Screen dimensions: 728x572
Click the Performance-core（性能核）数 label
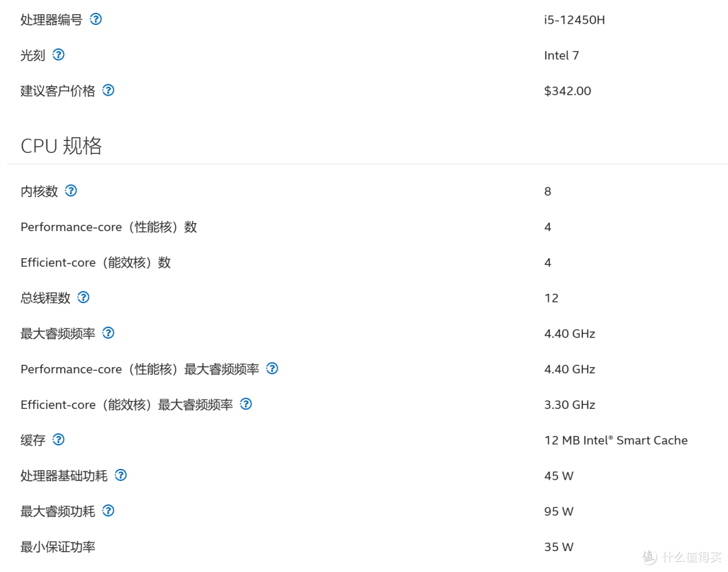point(109,227)
